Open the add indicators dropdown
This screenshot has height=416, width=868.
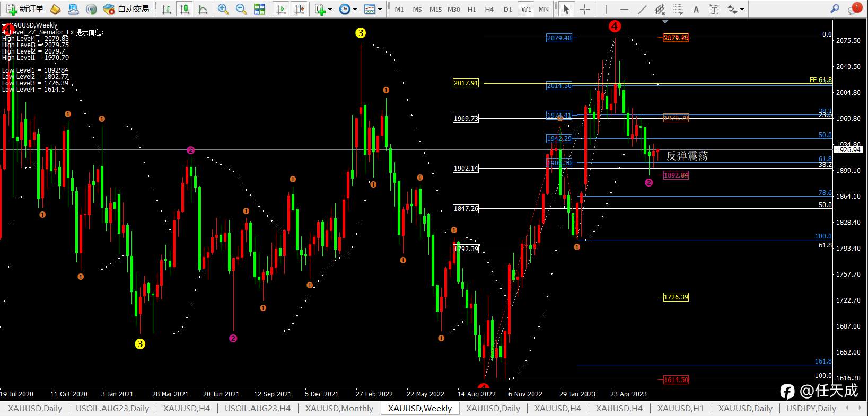click(x=323, y=9)
